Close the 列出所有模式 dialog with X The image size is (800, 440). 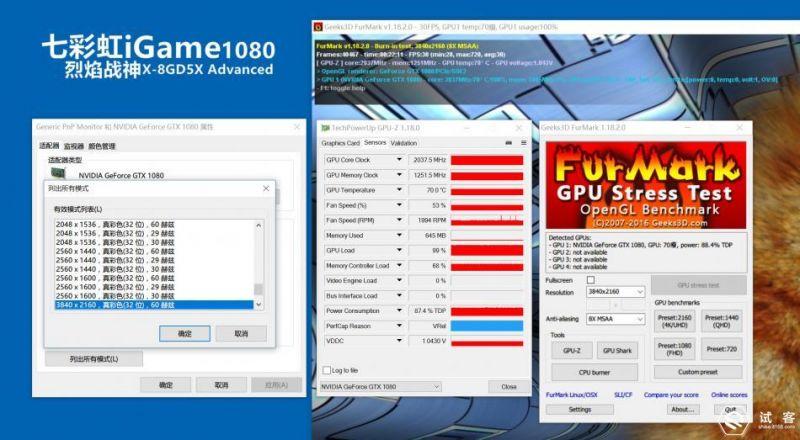tap(266, 188)
